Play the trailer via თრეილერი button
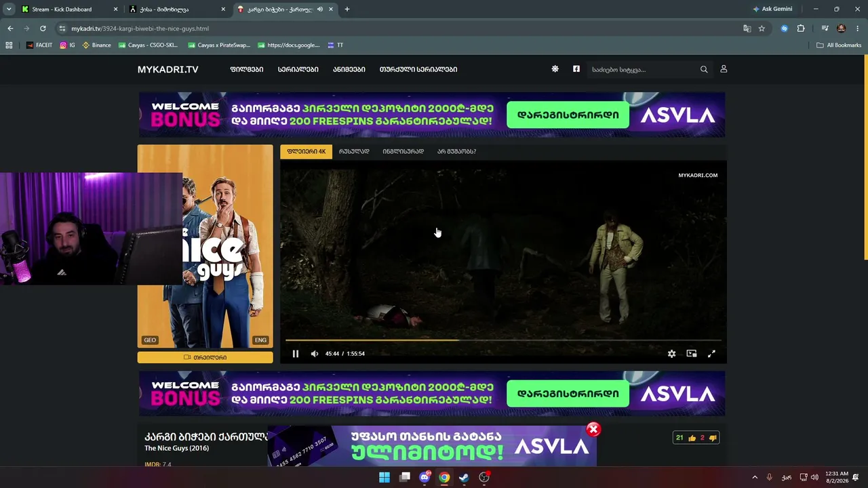This screenshot has height=488, width=868. [205, 357]
